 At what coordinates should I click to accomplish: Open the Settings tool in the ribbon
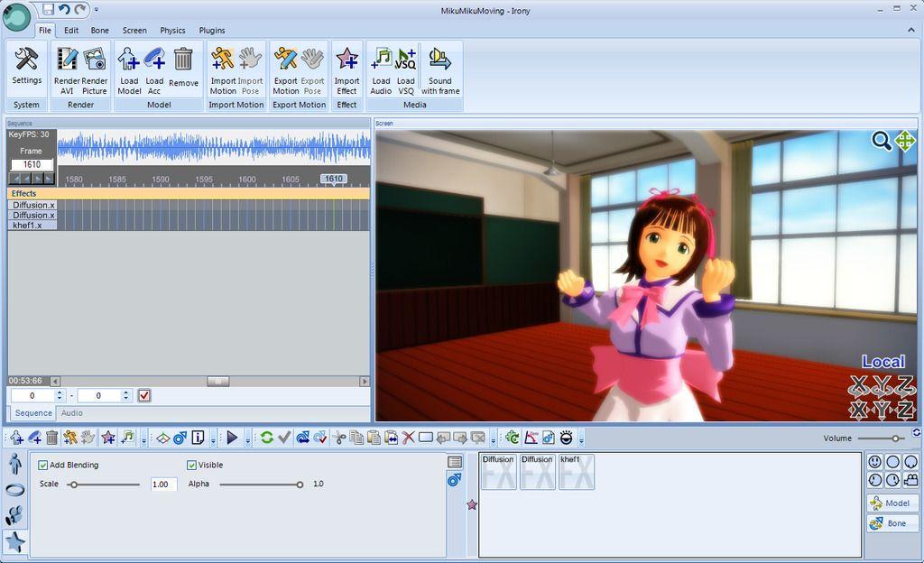point(26,67)
